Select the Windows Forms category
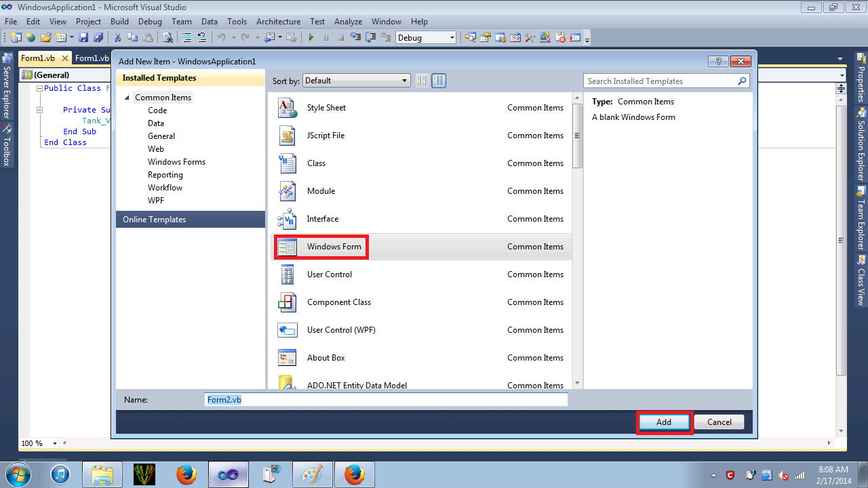The width and height of the screenshot is (868, 488). tap(176, 162)
